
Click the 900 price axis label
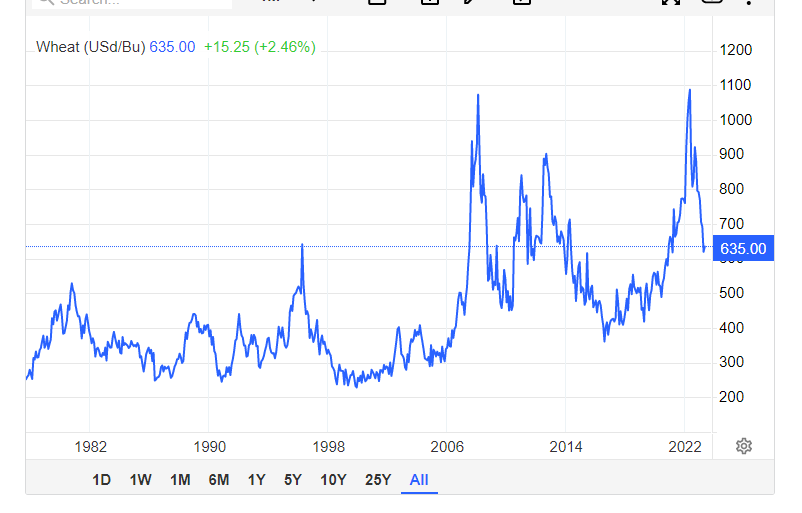[731, 154]
